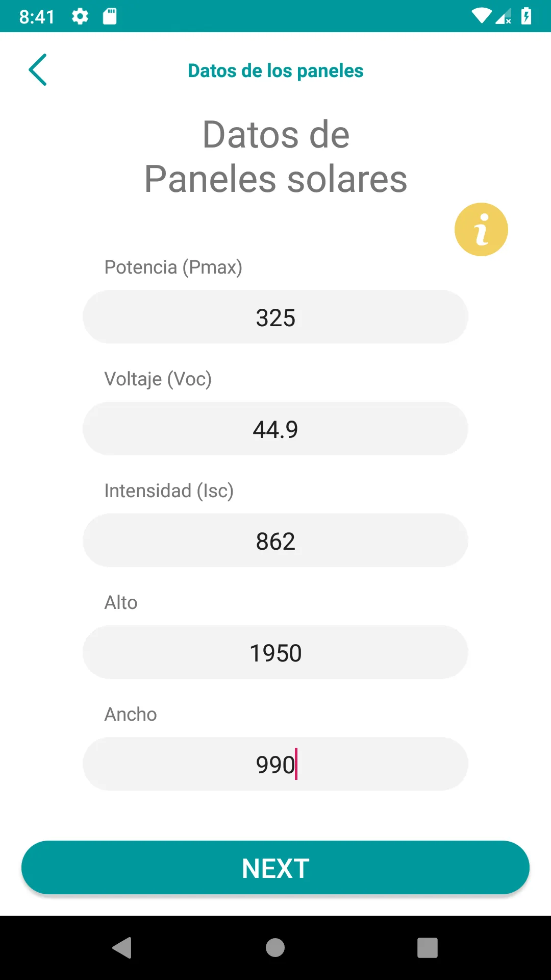551x980 pixels.
Task: Select the Ancho input field
Action: click(275, 764)
